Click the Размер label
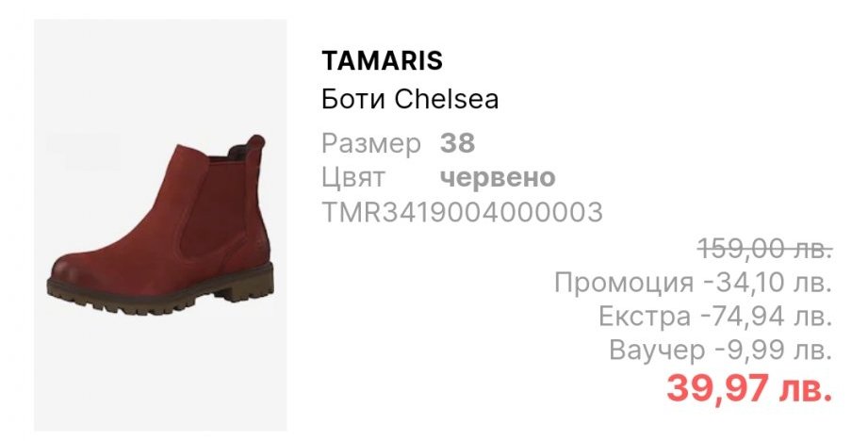868x441 pixels. 371,144
